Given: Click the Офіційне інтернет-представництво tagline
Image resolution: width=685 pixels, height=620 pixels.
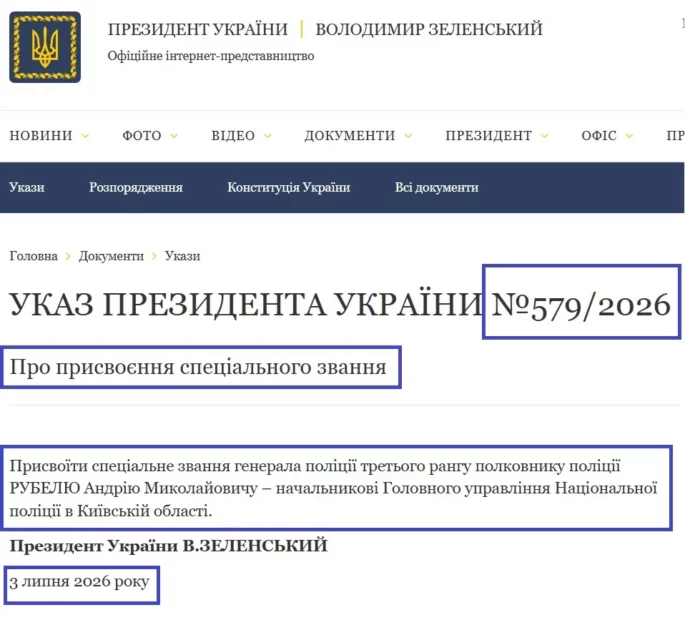Looking at the screenshot, I should (211, 56).
